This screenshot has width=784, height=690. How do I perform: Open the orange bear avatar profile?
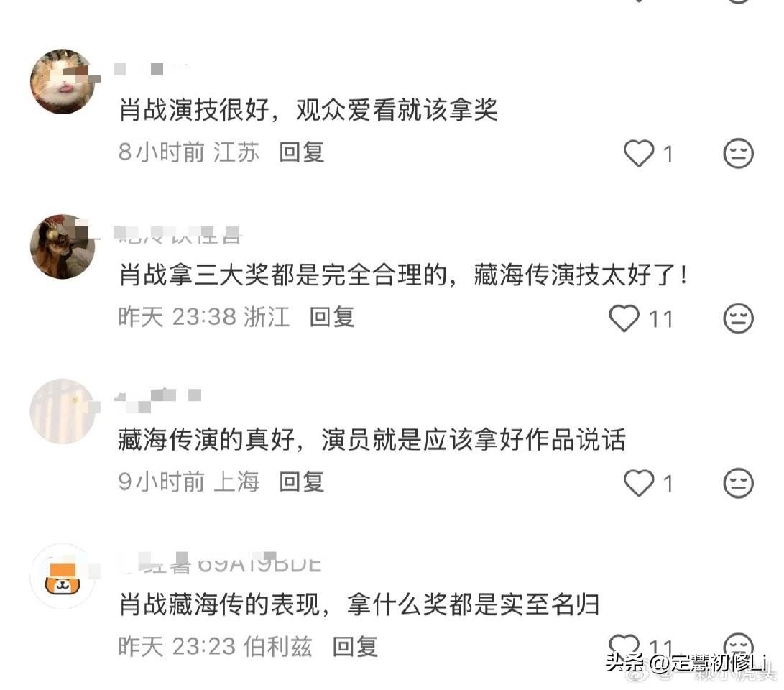63,576
